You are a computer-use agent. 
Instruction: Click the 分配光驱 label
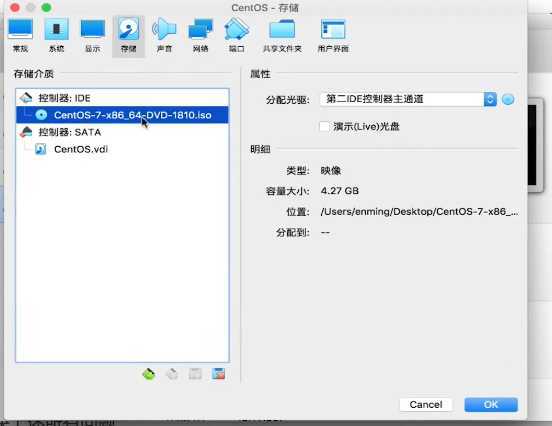coord(288,100)
